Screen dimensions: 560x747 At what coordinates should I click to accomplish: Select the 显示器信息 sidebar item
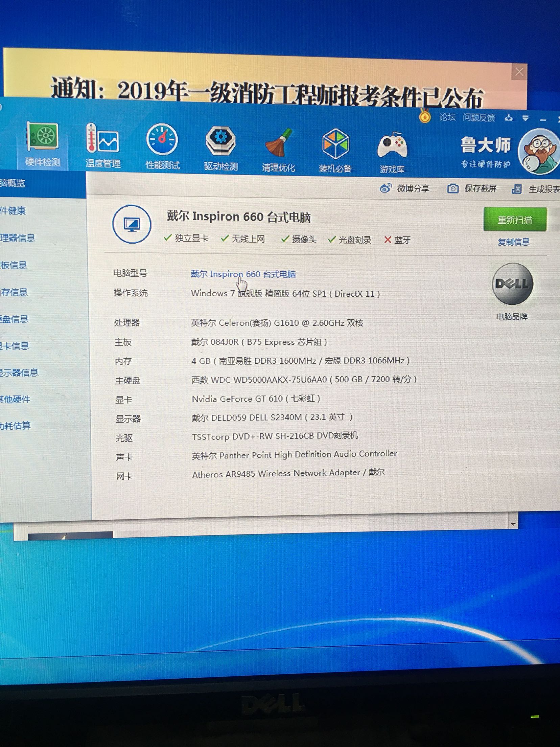tap(19, 372)
